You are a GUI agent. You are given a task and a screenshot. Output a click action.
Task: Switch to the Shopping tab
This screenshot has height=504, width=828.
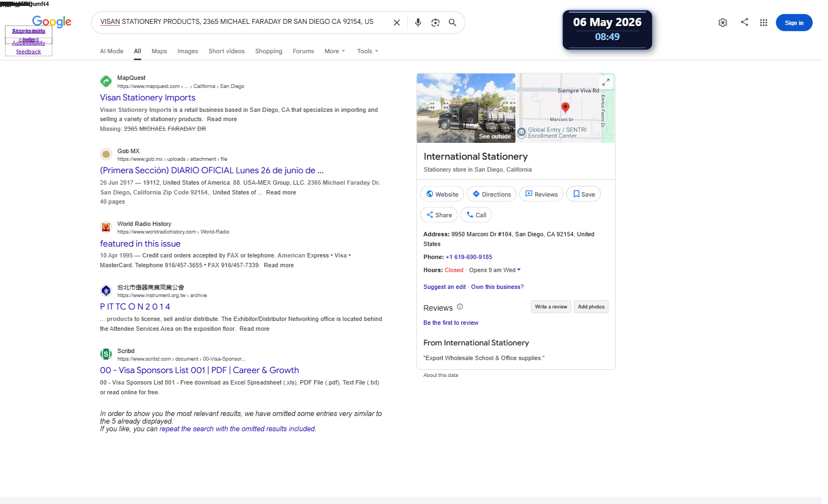pos(268,51)
